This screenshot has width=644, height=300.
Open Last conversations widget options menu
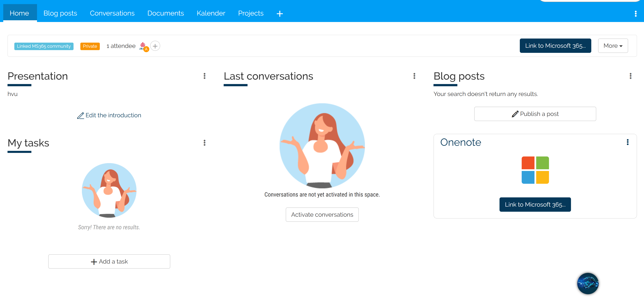tap(414, 76)
